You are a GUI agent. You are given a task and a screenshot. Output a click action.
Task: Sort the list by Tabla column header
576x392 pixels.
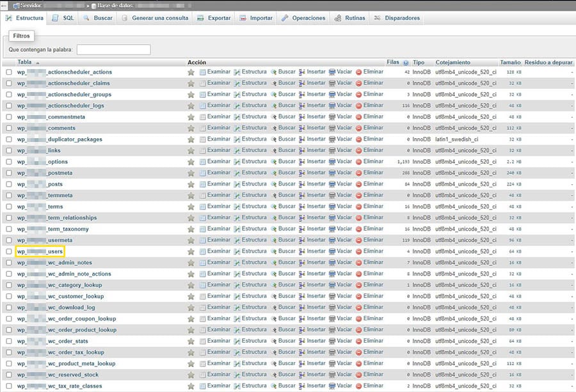point(25,63)
